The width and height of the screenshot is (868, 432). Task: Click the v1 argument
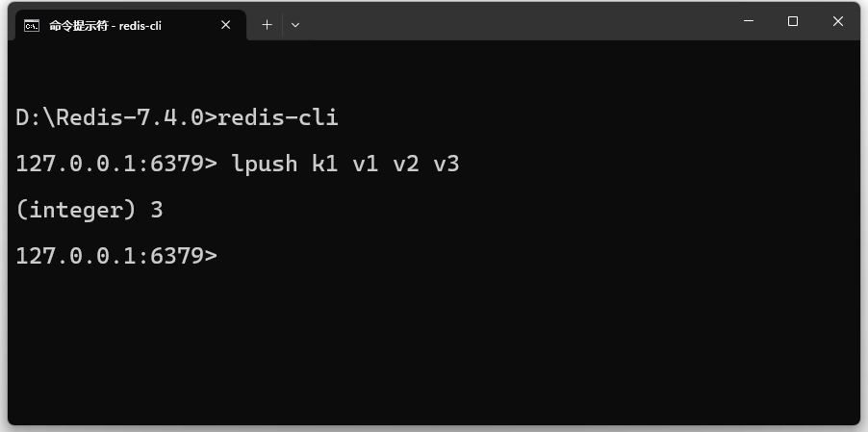pos(366,165)
